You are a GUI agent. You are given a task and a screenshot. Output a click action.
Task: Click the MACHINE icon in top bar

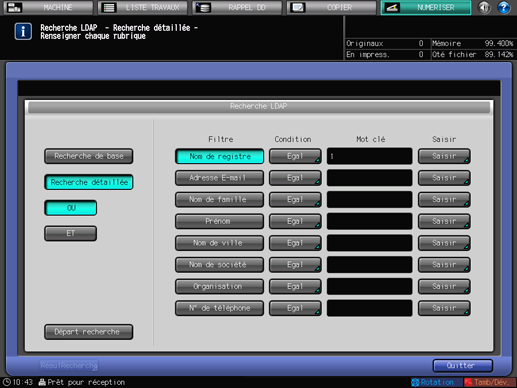click(14, 7)
